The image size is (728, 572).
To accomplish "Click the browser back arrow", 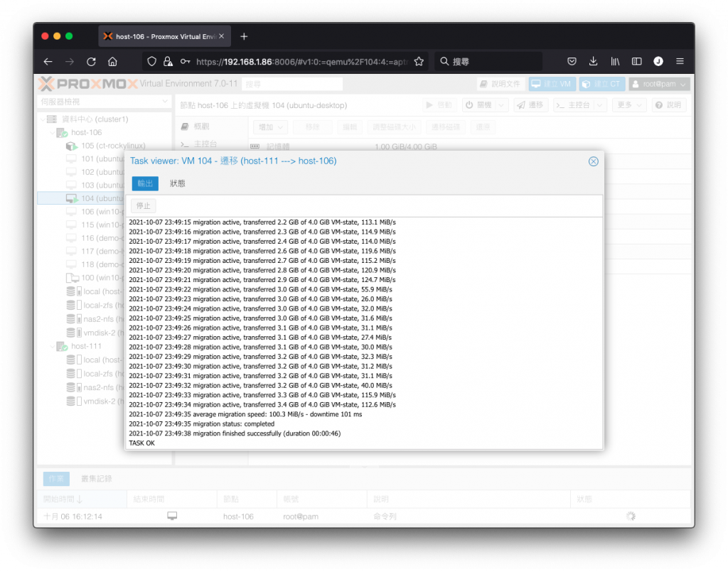I will tap(48, 62).
